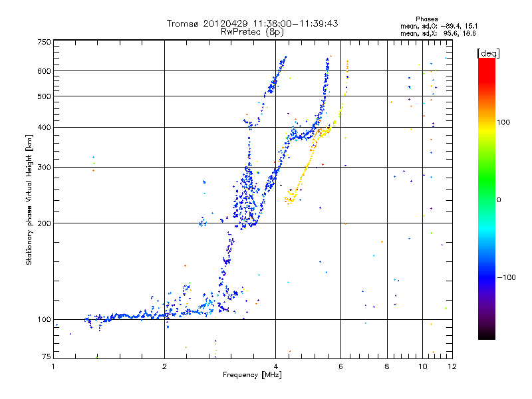Click the y-axis tick label '300'
The height and width of the screenshot is (399, 532).
[x=44, y=168]
